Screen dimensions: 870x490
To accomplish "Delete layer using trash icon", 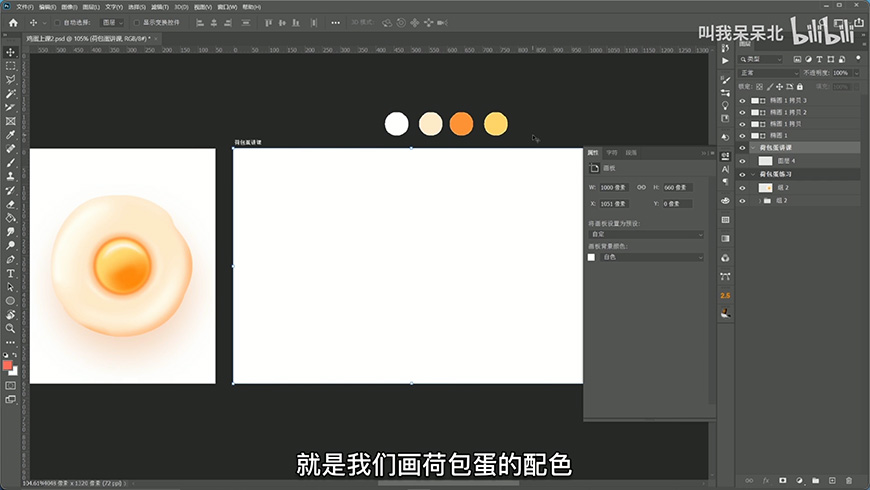I will click(848, 481).
